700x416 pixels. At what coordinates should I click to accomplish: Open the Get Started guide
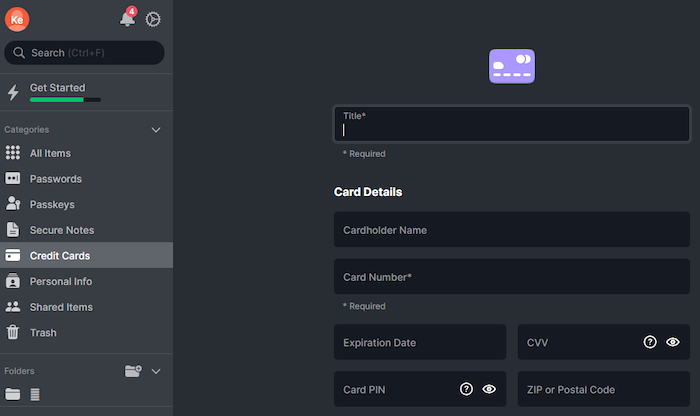point(87,92)
